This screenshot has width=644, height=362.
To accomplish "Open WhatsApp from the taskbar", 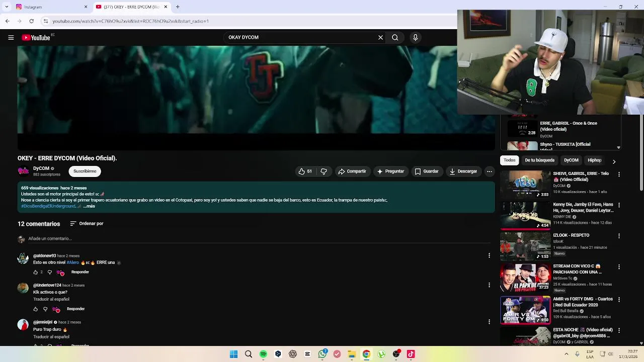I will tap(323, 354).
